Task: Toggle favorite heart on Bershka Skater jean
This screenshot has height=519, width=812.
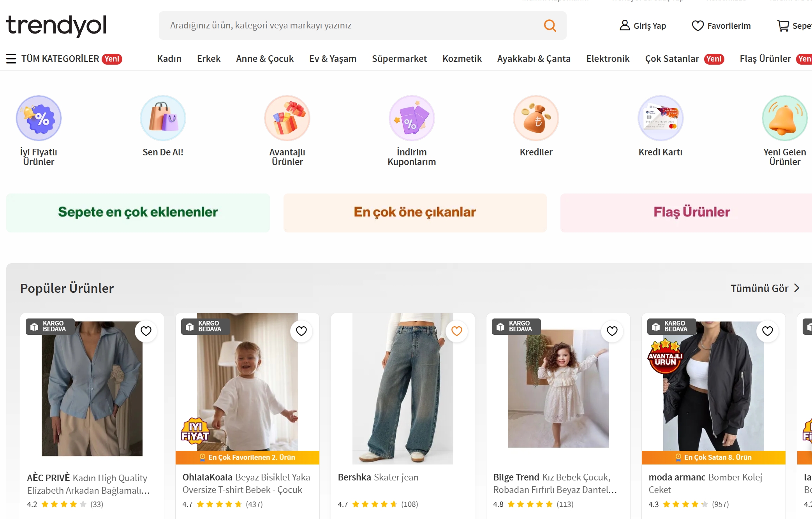Action: [x=456, y=331]
